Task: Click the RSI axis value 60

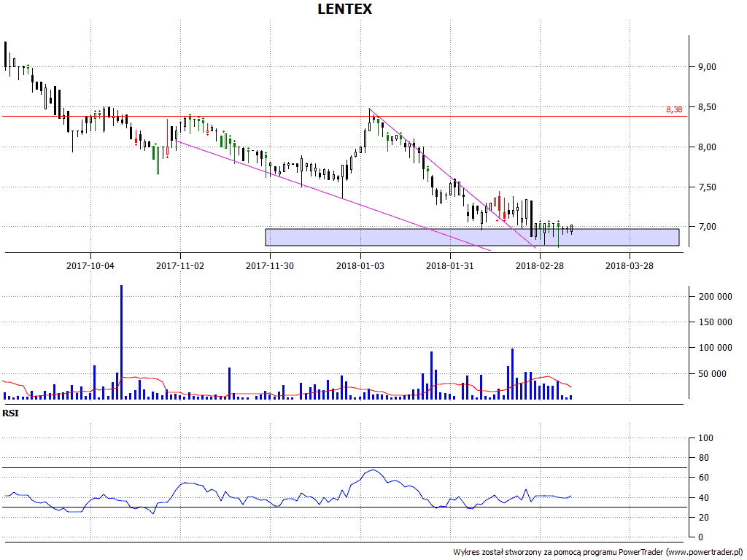Action: (703, 478)
